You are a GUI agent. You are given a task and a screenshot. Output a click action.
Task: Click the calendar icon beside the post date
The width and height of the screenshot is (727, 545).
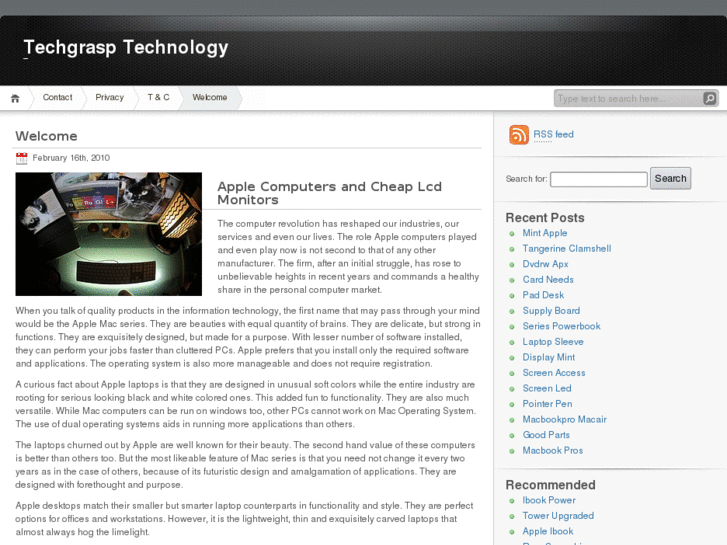(x=21, y=158)
